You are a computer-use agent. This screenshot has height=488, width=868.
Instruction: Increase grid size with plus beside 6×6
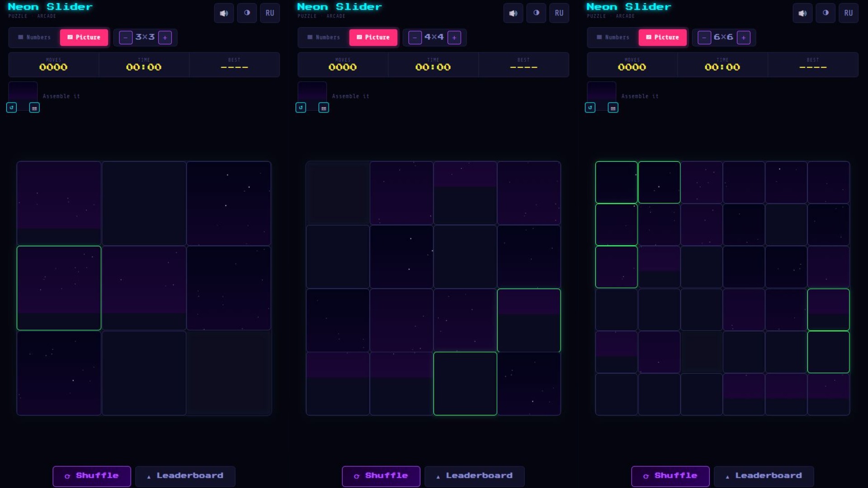coord(744,38)
